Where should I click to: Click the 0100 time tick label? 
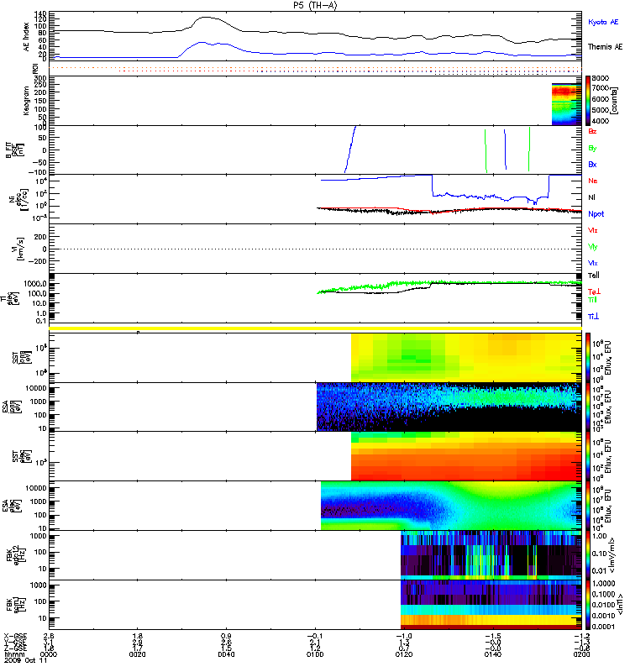point(315,654)
